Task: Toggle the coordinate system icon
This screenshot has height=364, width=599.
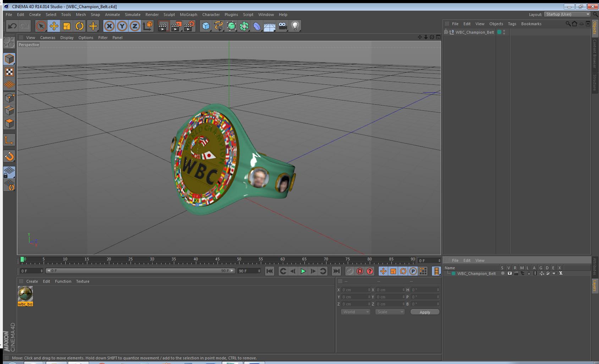Action: click(148, 26)
